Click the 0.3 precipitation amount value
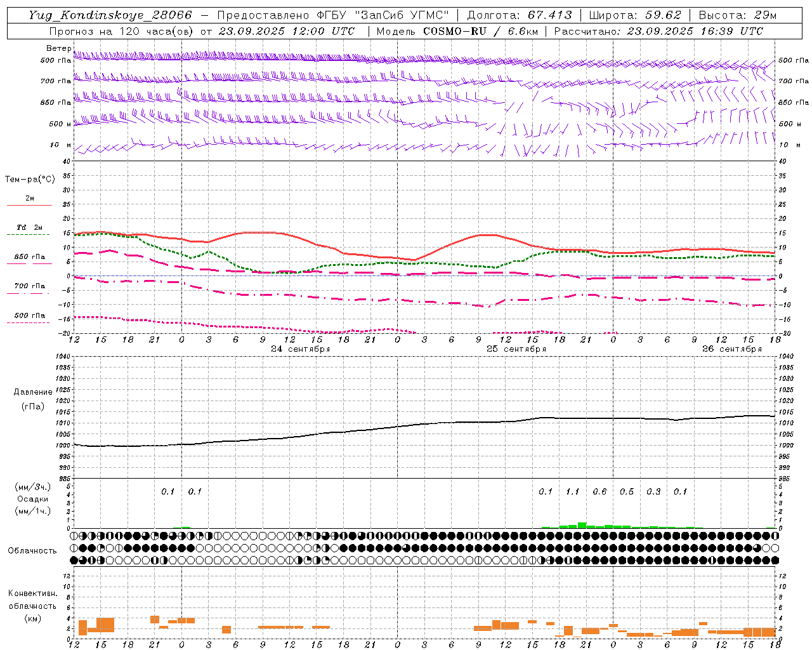 click(653, 492)
